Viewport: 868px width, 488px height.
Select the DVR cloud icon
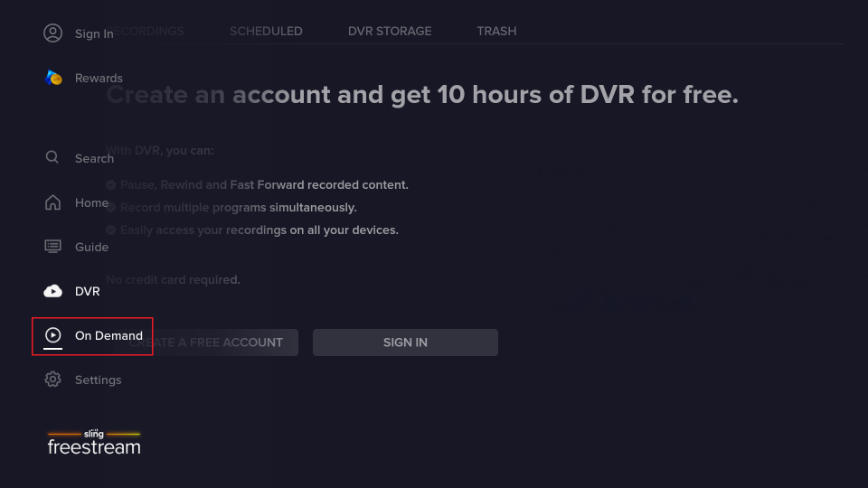(x=52, y=291)
